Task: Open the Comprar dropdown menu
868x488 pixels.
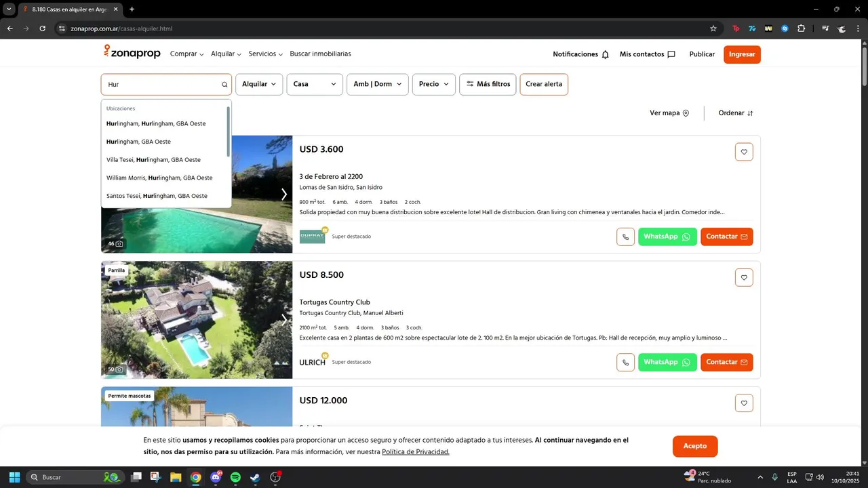Action: click(x=187, y=54)
